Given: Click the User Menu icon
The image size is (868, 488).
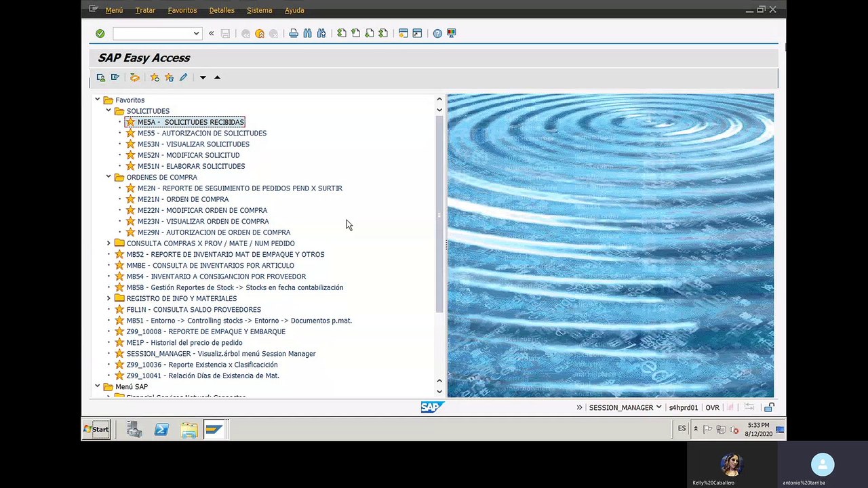Looking at the screenshot, I should (101, 77).
